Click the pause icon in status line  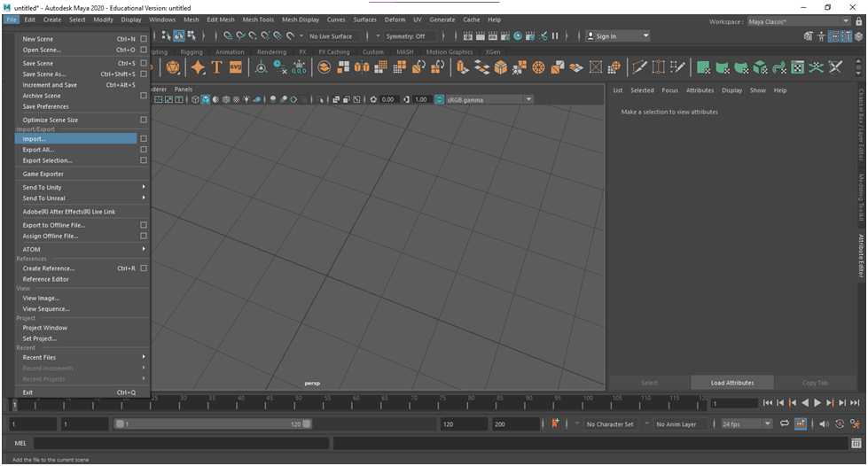[x=555, y=36]
